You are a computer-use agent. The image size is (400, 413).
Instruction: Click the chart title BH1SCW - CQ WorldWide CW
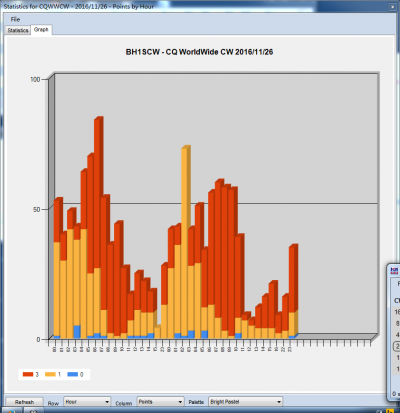pyautogui.click(x=199, y=52)
